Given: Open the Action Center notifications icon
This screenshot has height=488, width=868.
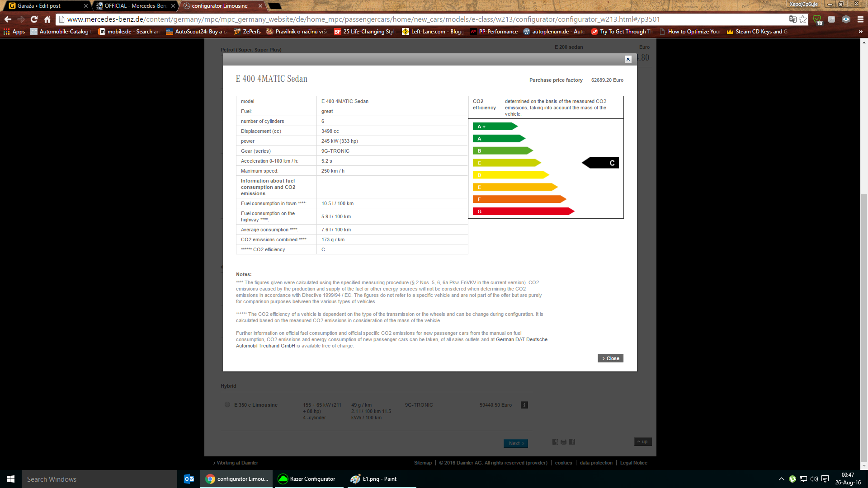Looking at the screenshot, I should tap(825, 479).
